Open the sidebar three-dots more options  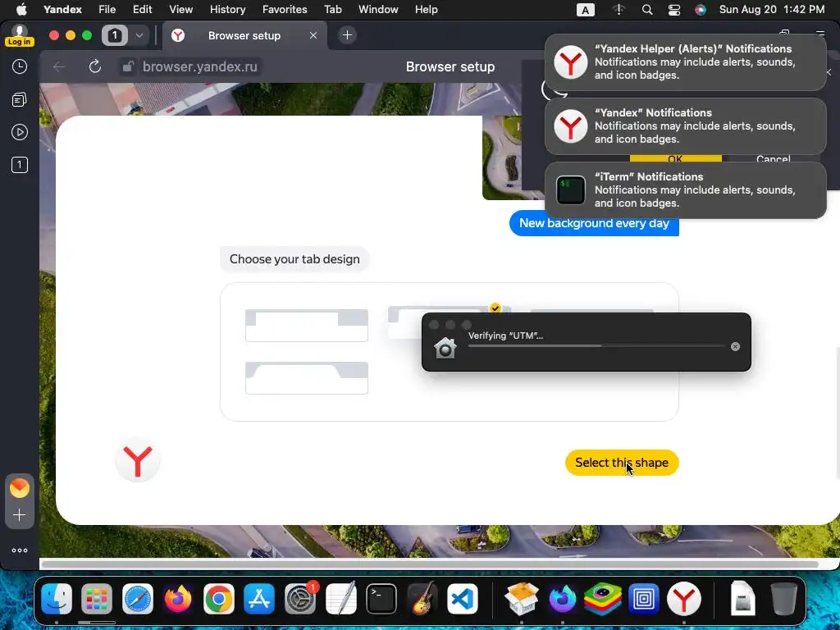[20, 550]
